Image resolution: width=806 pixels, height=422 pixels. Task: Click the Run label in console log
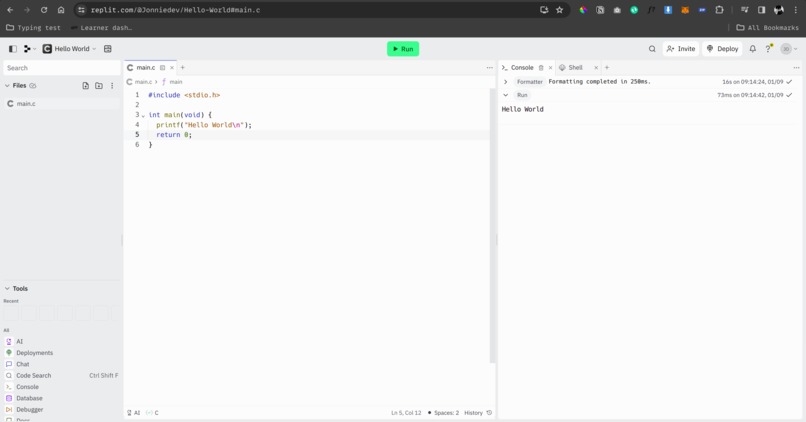(x=522, y=95)
